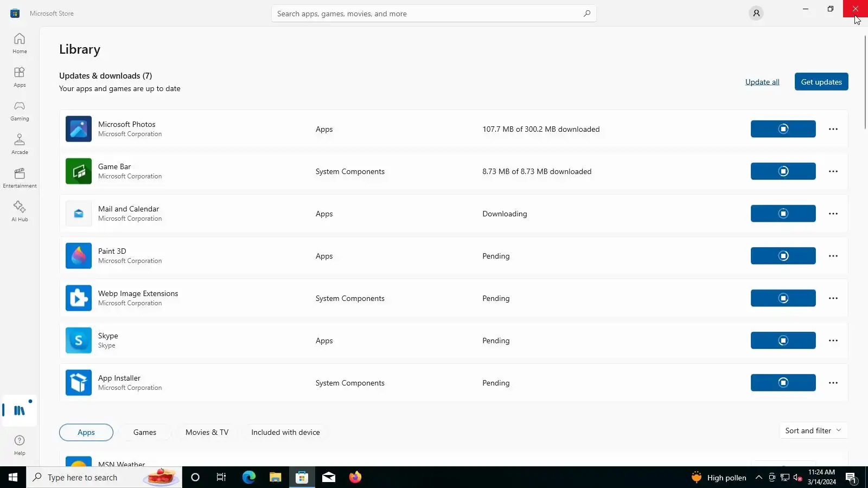868x488 pixels.
Task: Click the Mail and Calendar app icon
Action: 79,214
